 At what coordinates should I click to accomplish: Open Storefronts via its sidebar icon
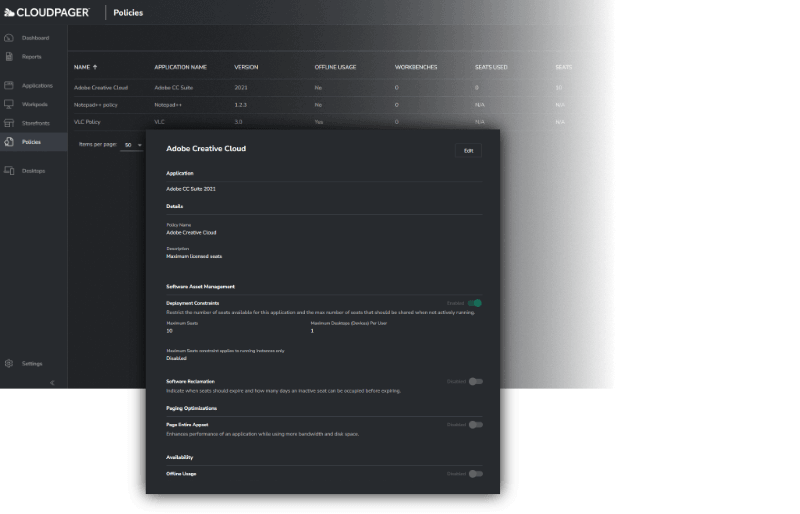tap(9, 123)
